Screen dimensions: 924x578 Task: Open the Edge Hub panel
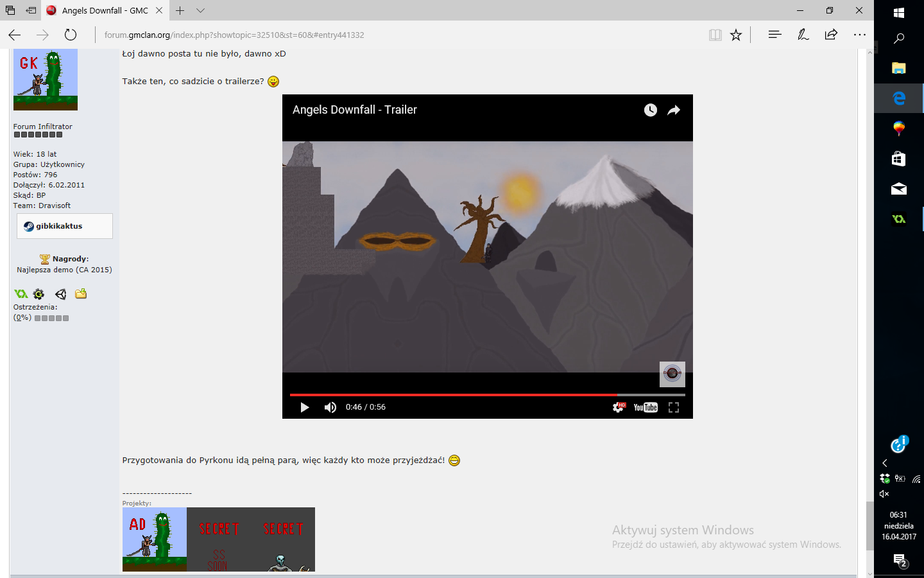click(774, 35)
